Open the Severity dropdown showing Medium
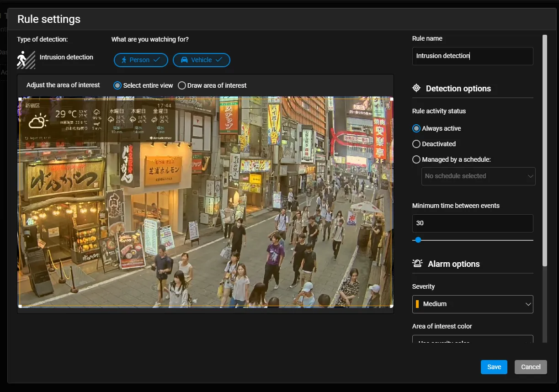The width and height of the screenshot is (559, 392). click(473, 304)
